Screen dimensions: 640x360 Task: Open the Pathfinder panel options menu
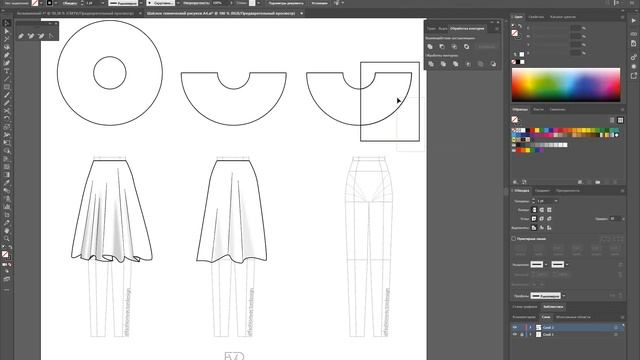coord(497,29)
